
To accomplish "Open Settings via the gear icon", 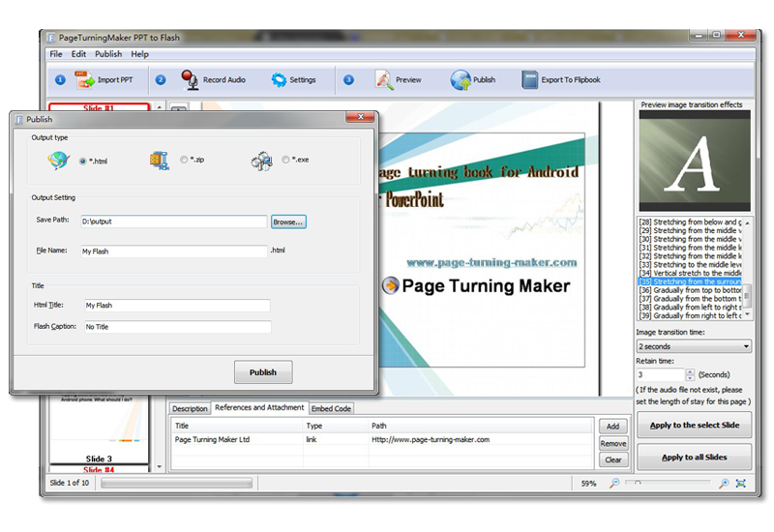I will click(x=279, y=79).
